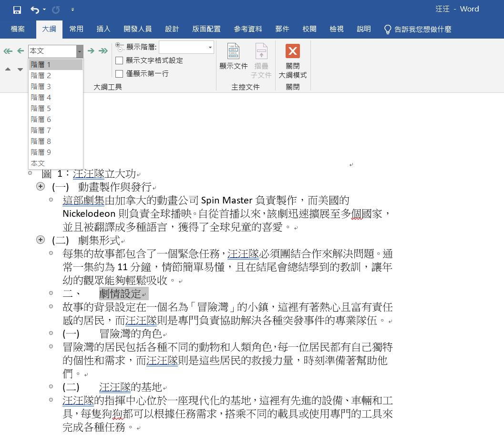Click the word Nickelodeon in the document
Image resolution: width=504 pixels, height=435 pixels.
click(x=89, y=213)
